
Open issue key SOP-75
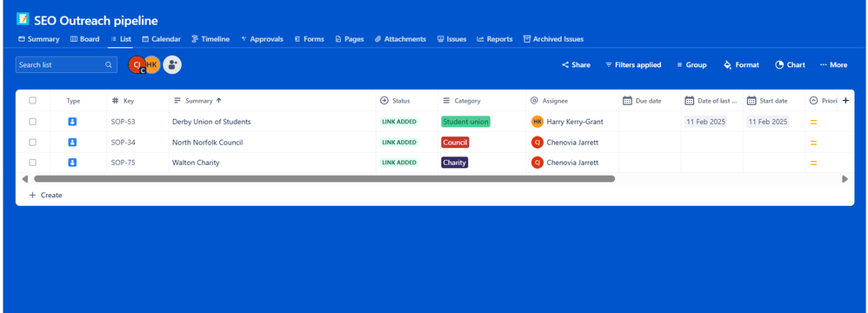[123, 163]
